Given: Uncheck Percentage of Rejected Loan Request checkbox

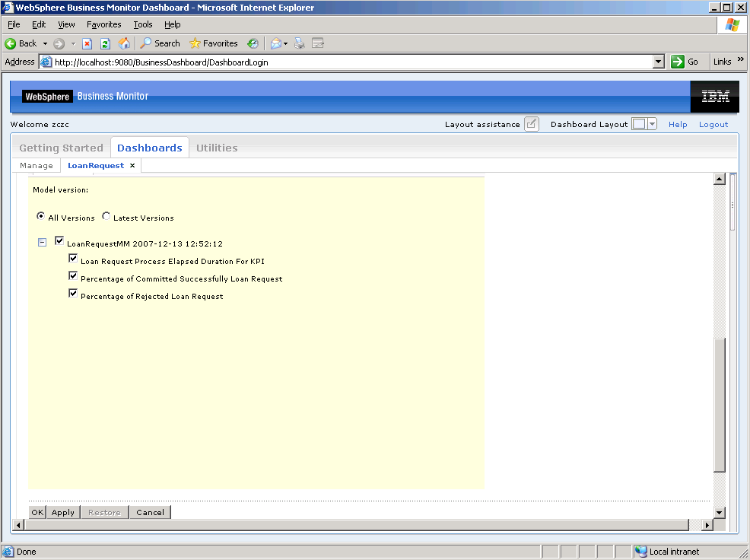Looking at the screenshot, I should point(73,294).
